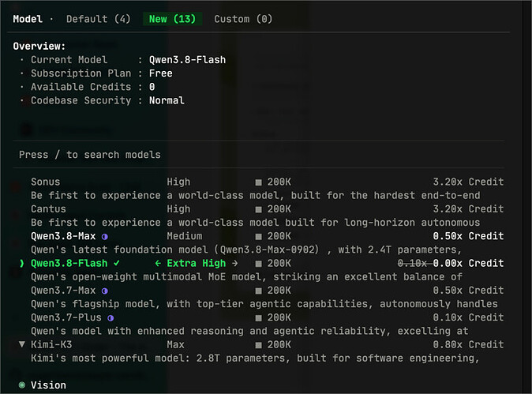The height and width of the screenshot is (394, 532).
Task: Click the Sonus description line
Action: click(x=255, y=196)
